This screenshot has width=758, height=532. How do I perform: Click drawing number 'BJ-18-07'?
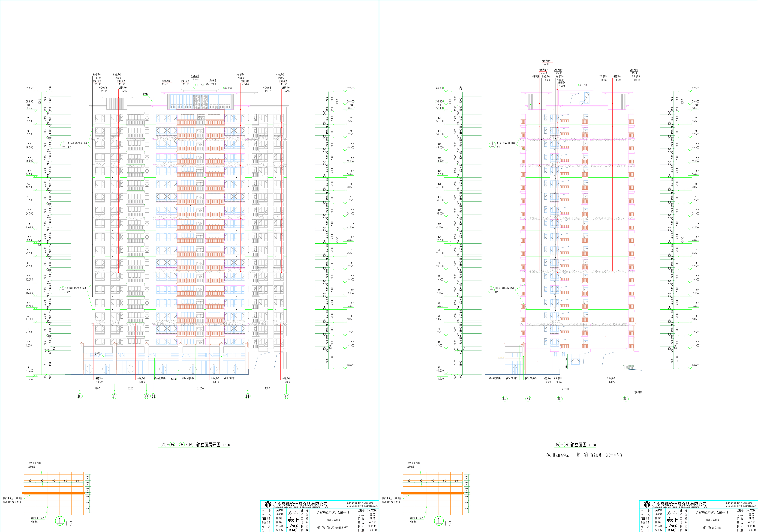372,526
